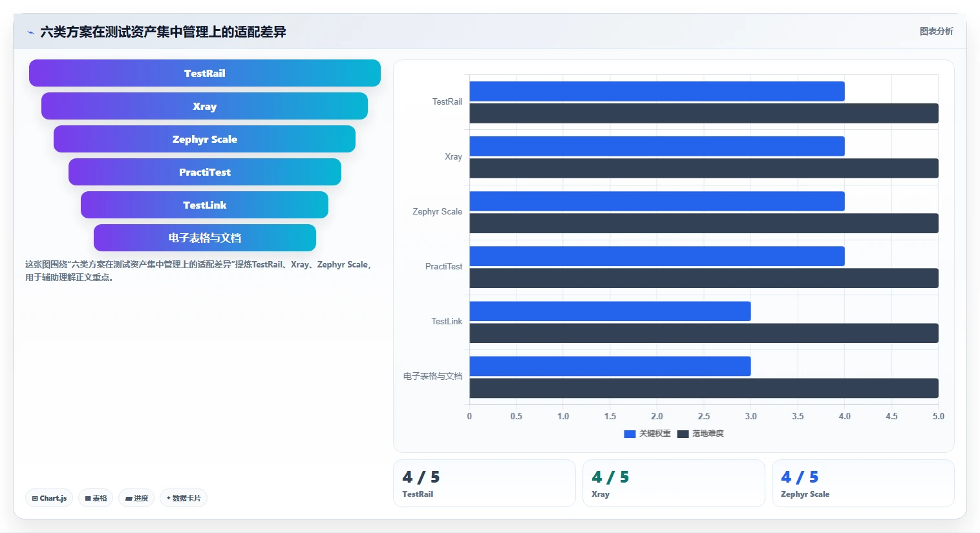Click Zephyr Scale blue bar in chart
Viewport: 980px width, 533px height.
point(657,201)
